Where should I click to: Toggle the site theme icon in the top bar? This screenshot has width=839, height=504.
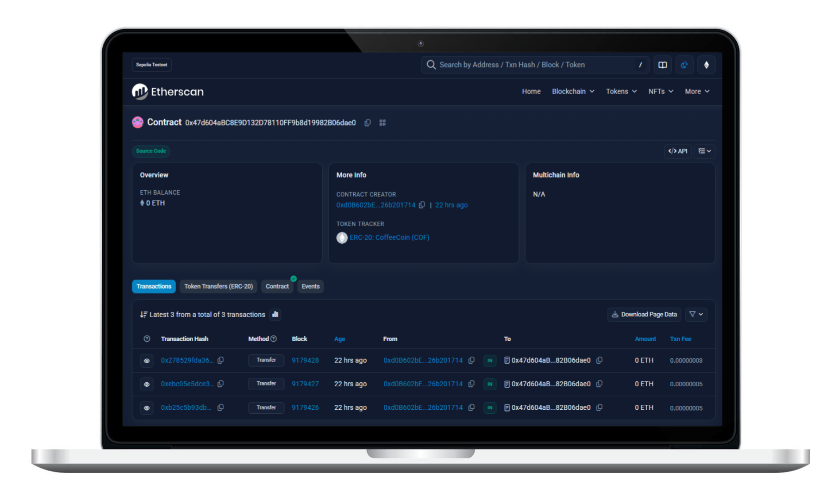684,65
